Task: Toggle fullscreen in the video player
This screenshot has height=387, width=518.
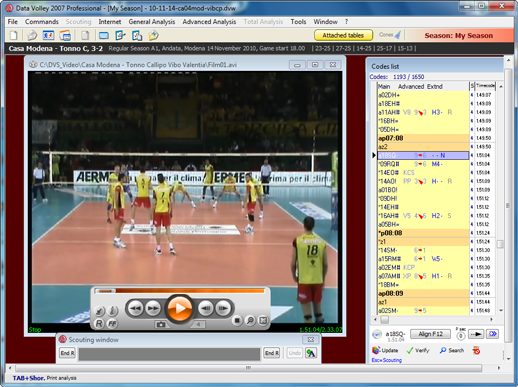Action: tap(263, 321)
